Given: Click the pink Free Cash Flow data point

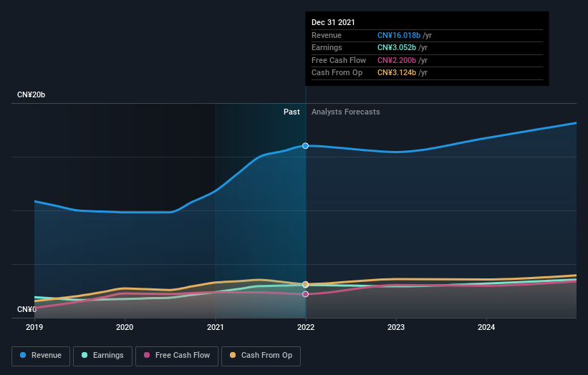Looking at the screenshot, I should tap(306, 294).
